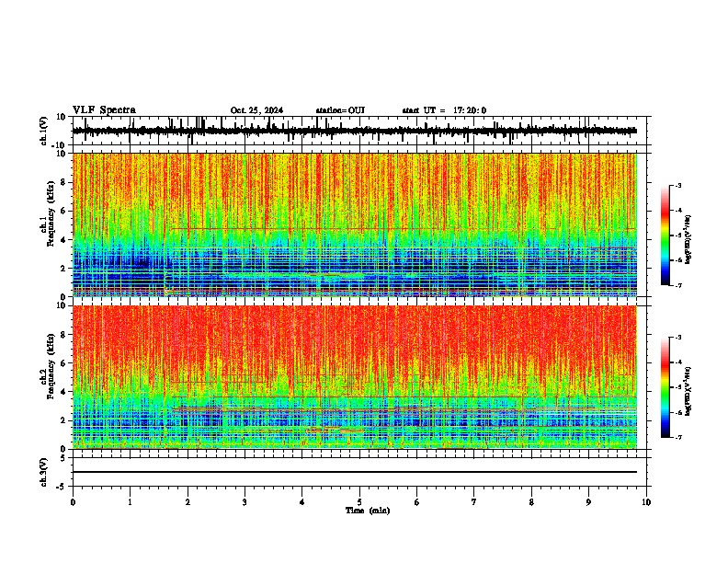Click the ch.2 colorbar 'log(PSD)' unit label

688,391
